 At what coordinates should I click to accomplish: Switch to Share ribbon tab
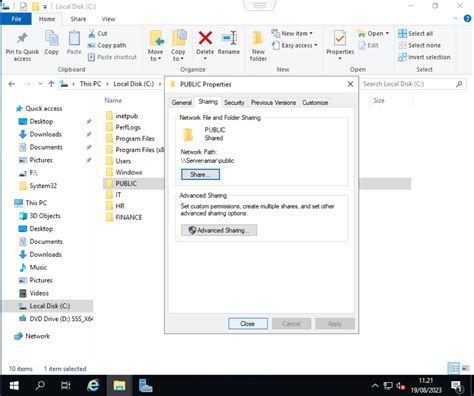pos(78,19)
